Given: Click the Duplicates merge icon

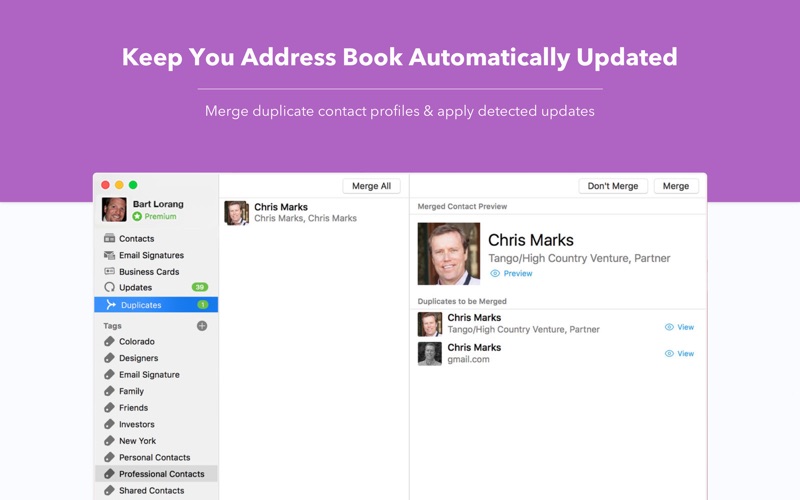Looking at the screenshot, I should click(109, 305).
